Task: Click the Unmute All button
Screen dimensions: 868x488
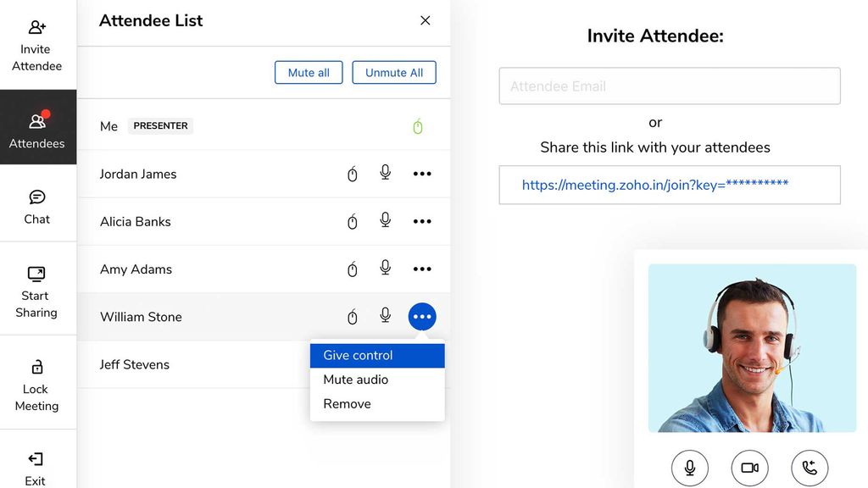Action: 394,72
